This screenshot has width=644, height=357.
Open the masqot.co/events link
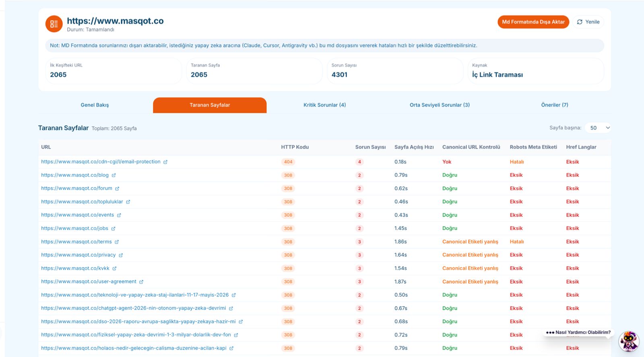coord(77,215)
